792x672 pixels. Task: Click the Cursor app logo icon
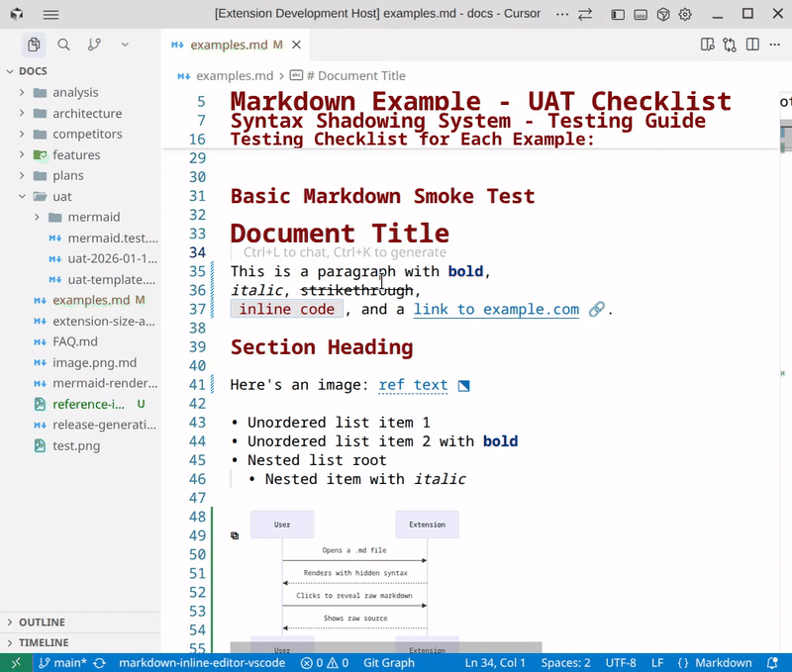pos(17,14)
